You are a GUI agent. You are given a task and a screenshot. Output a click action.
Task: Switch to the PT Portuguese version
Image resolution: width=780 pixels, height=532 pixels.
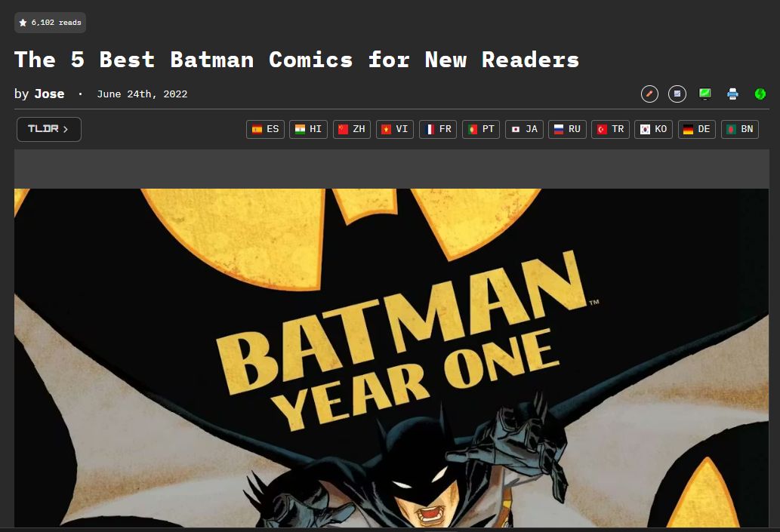[x=481, y=129]
